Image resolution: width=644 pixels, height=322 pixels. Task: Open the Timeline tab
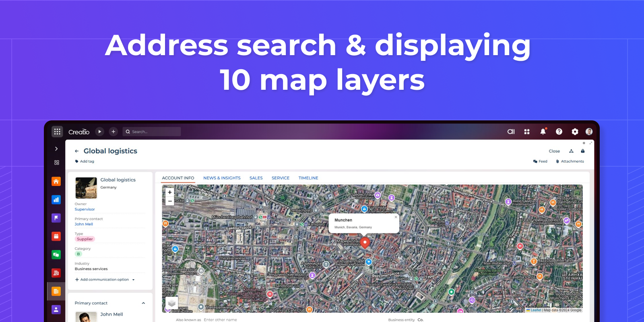click(x=308, y=178)
